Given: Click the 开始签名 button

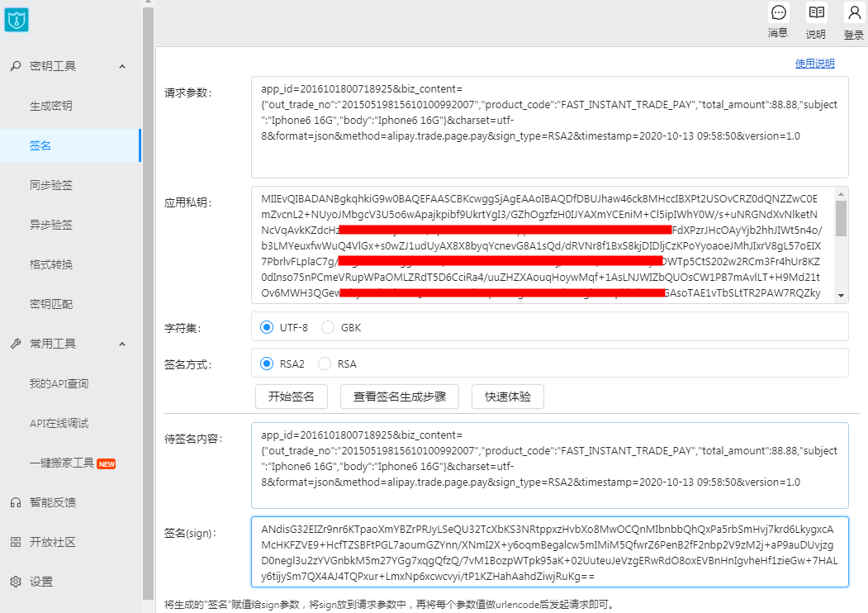Looking at the screenshot, I should (292, 397).
